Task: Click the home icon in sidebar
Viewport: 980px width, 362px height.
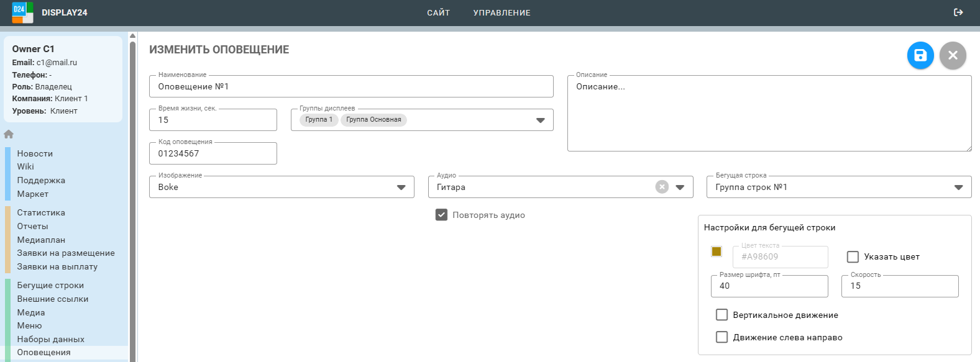Action: pos(9,134)
